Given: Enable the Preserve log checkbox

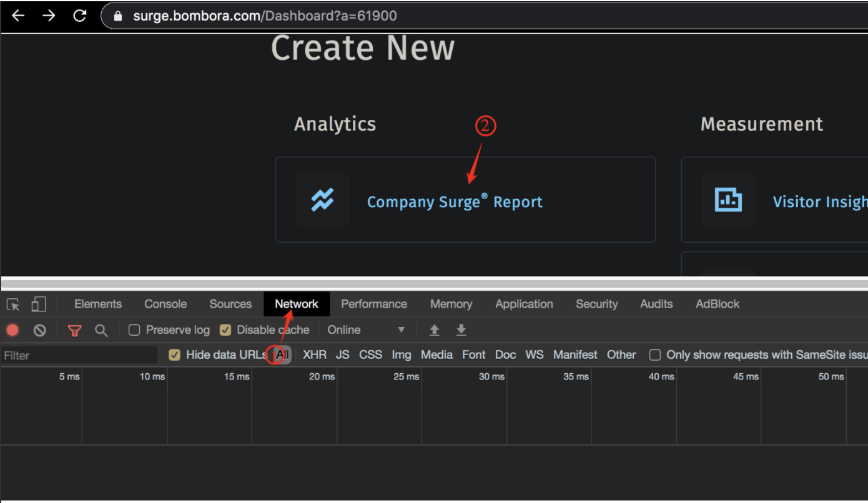Looking at the screenshot, I should (134, 330).
